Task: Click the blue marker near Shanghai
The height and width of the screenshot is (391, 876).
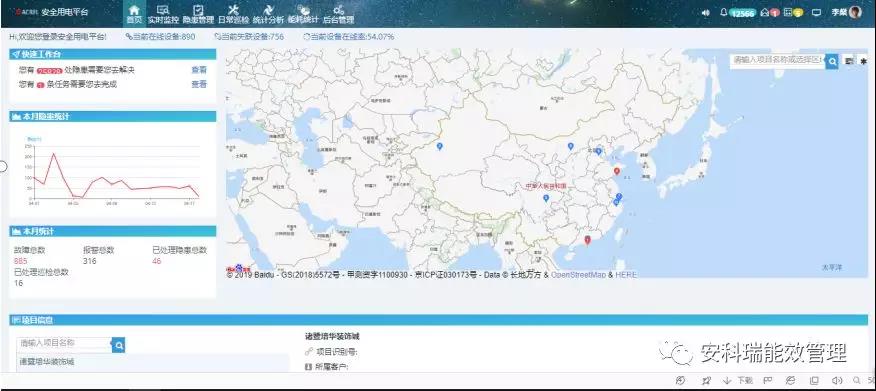Action: click(618, 197)
